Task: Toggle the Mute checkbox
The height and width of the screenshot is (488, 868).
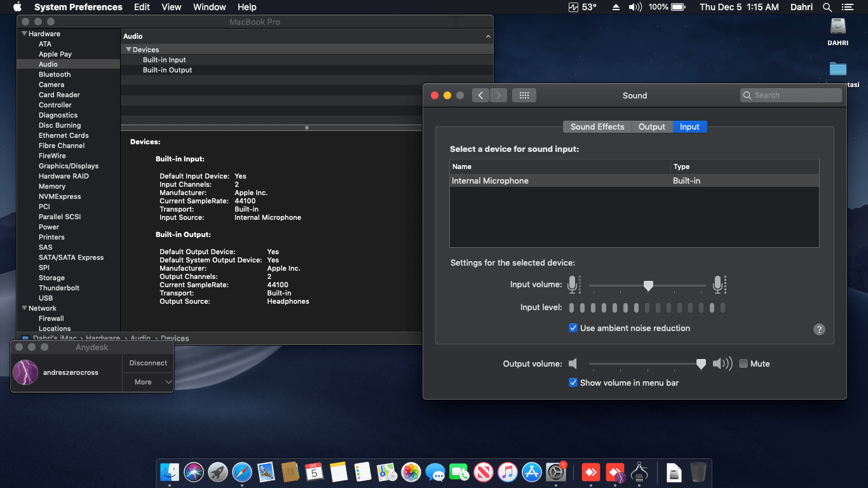Action: tap(743, 364)
